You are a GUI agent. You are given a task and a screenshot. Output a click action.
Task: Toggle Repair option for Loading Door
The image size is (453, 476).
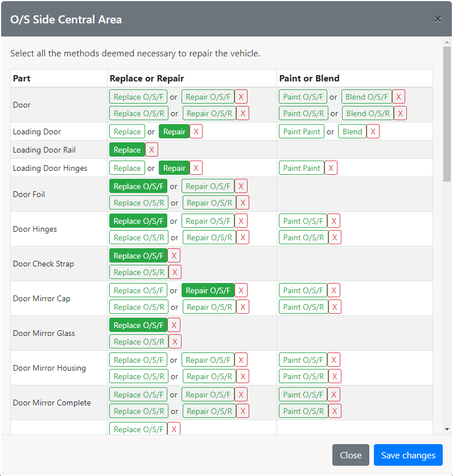174,132
